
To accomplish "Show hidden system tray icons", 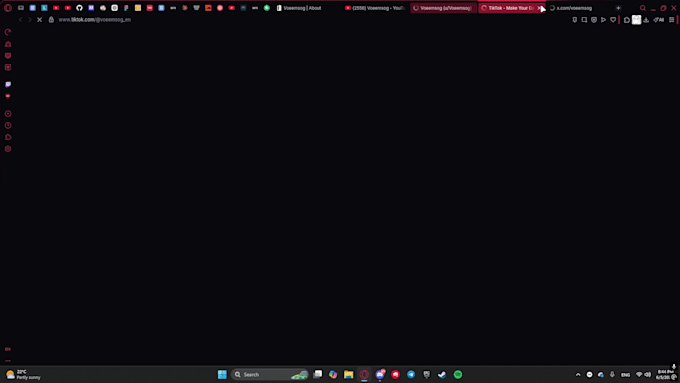I will 578,374.
